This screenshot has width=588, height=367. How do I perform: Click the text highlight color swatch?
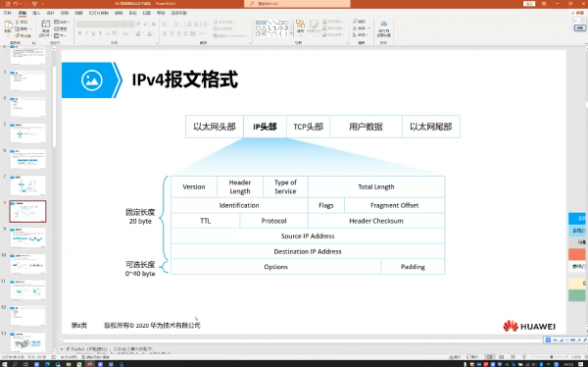[x=139, y=33]
